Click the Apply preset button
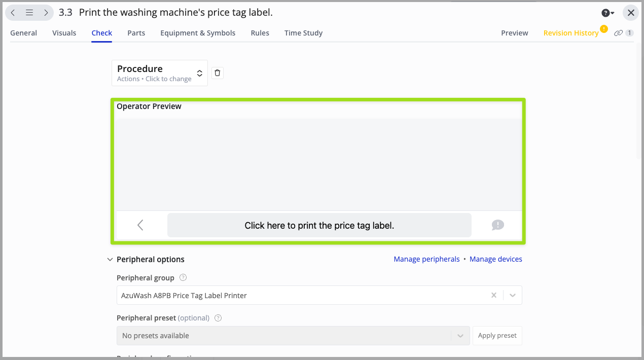 [497, 336]
